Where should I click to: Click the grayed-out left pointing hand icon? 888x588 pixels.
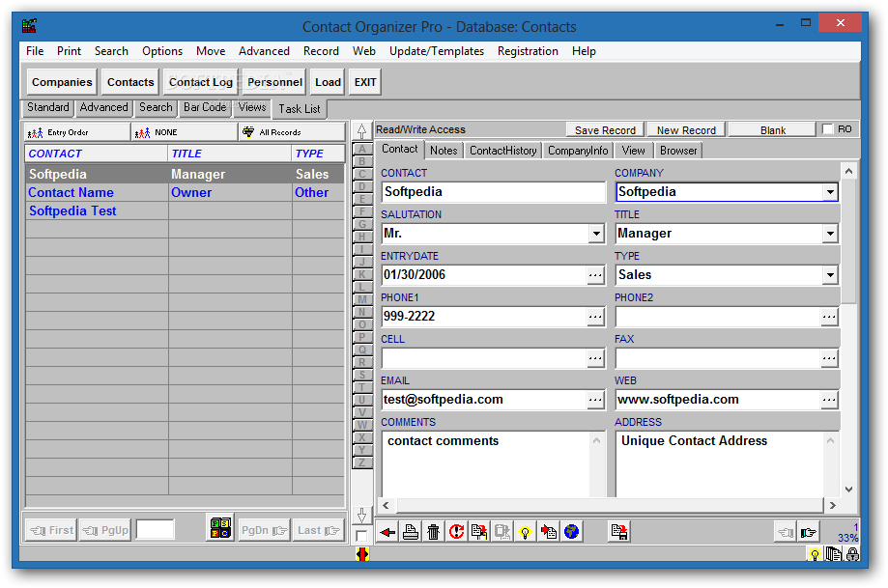pos(787,532)
